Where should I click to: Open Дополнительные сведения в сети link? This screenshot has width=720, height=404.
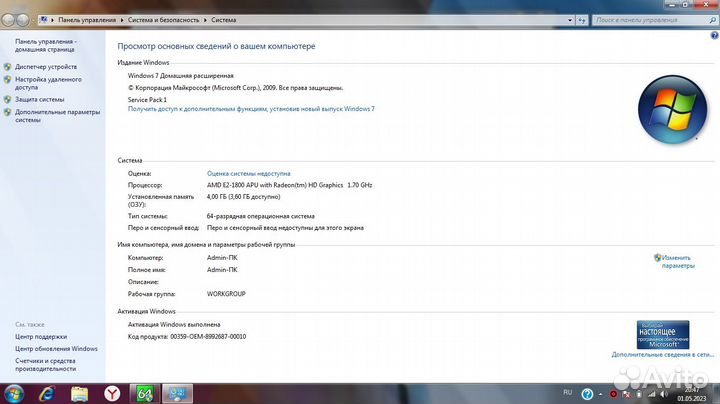coord(663,354)
